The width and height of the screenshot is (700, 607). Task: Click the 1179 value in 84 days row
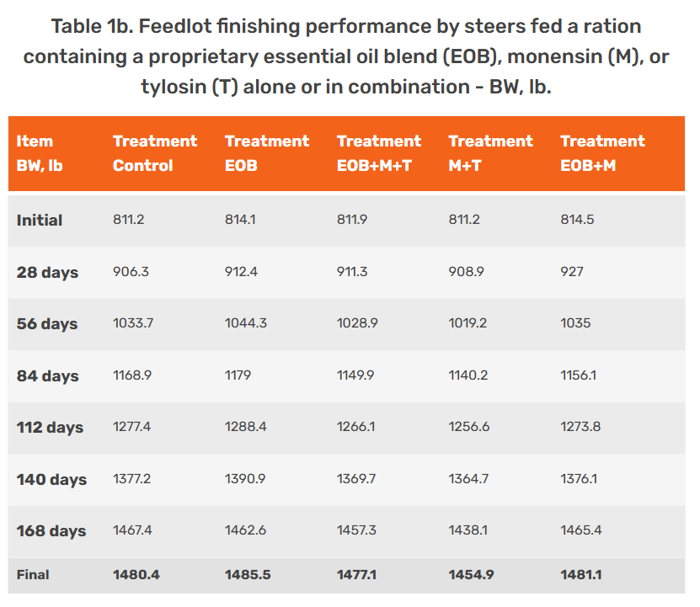(238, 375)
